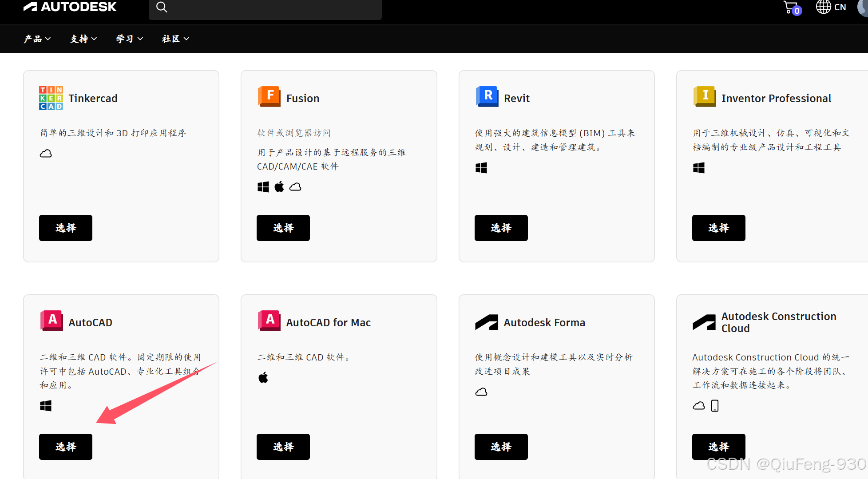Image resolution: width=868 pixels, height=479 pixels.
Task: Select Tinkercad with 选择 button
Action: 66,228
